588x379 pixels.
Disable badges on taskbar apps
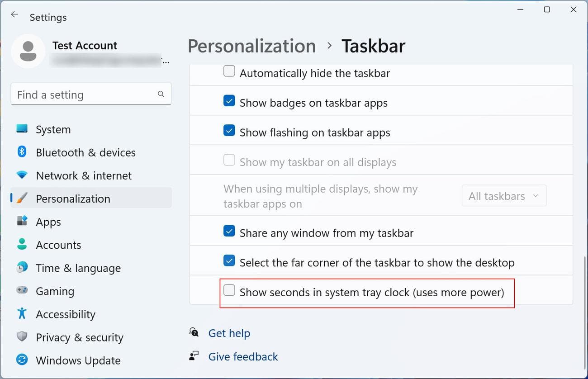[229, 100]
